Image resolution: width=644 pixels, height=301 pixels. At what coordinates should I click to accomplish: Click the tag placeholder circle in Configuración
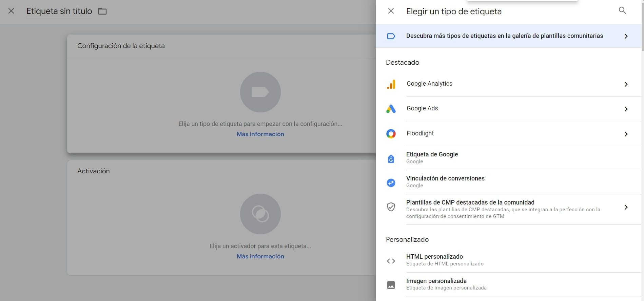click(260, 92)
